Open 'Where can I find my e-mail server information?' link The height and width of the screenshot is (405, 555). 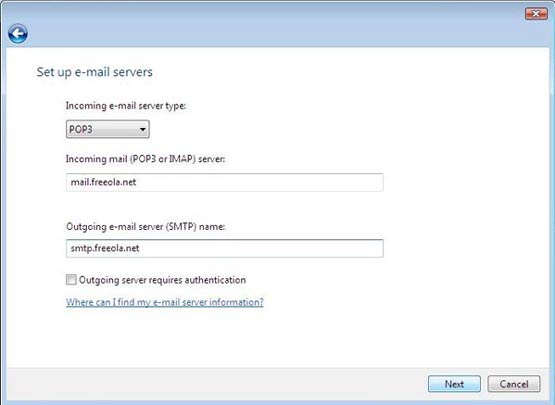pyautogui.click(x=165, y=302)
